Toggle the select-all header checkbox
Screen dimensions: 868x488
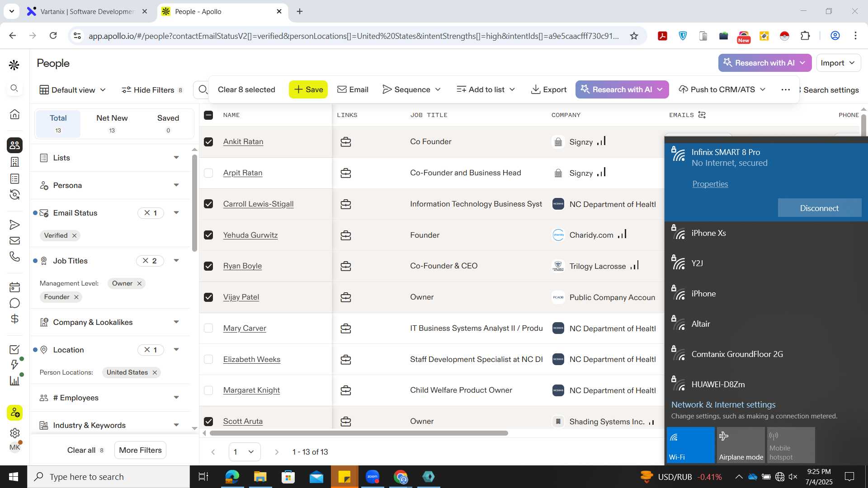208,115
